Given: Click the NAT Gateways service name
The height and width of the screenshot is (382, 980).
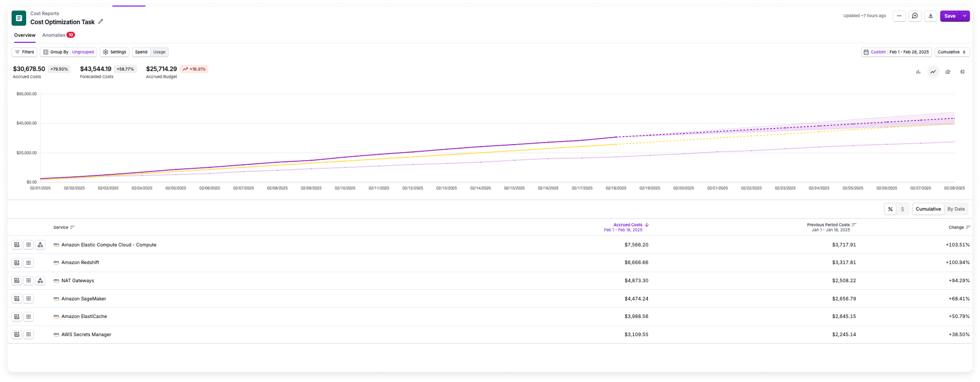Looking at the screenshot, I should point(78,281).
